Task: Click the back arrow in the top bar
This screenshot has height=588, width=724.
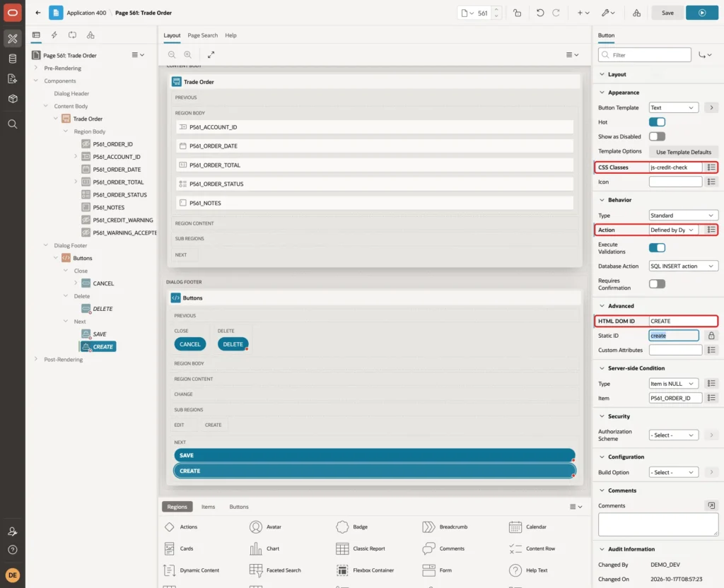Action: [x=38, y=13]
